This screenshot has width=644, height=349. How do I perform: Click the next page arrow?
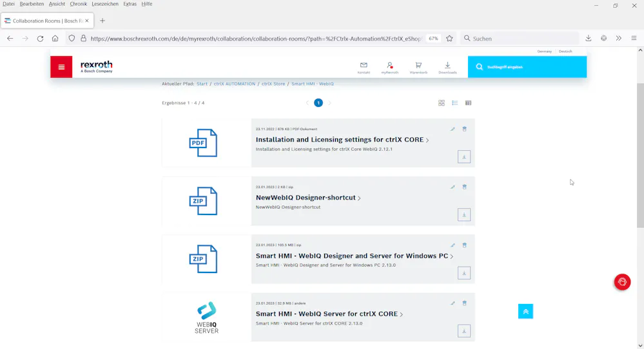pos(329,103)
